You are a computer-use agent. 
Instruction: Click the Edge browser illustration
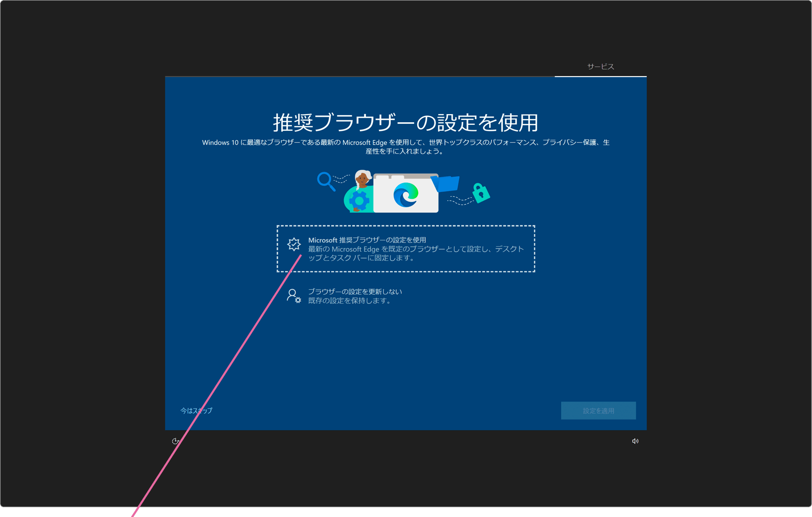(404, 191)
